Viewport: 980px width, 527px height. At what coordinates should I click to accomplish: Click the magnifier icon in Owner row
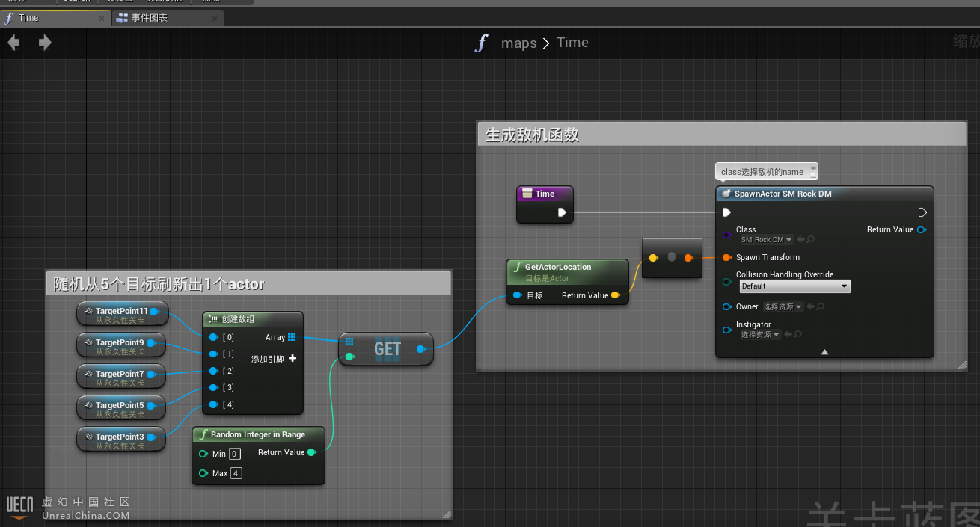pyautogui.click(x=821, y=306)
